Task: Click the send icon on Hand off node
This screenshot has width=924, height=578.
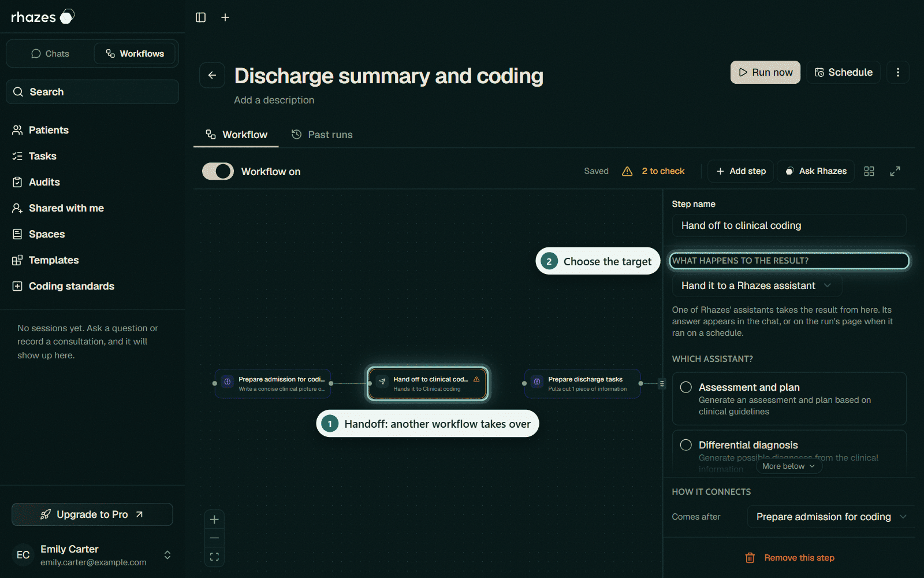Action: [x=382, y=381]
